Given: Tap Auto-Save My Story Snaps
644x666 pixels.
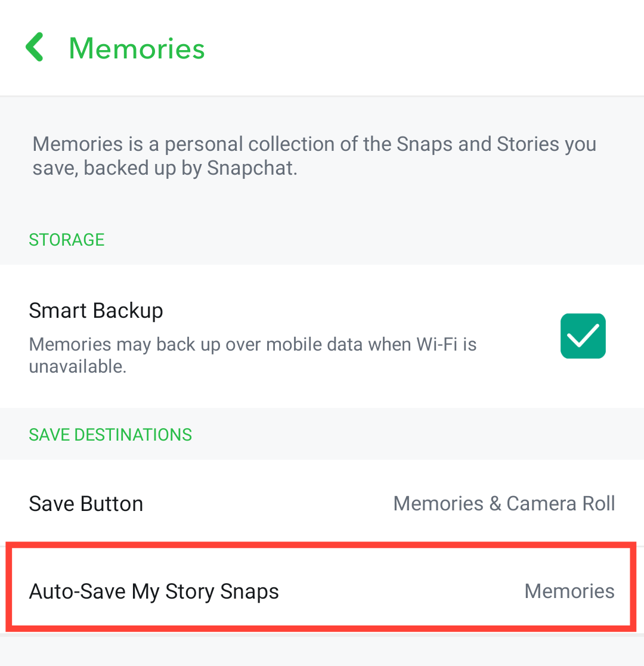Looking at the screenshot, I should [154, 591].
